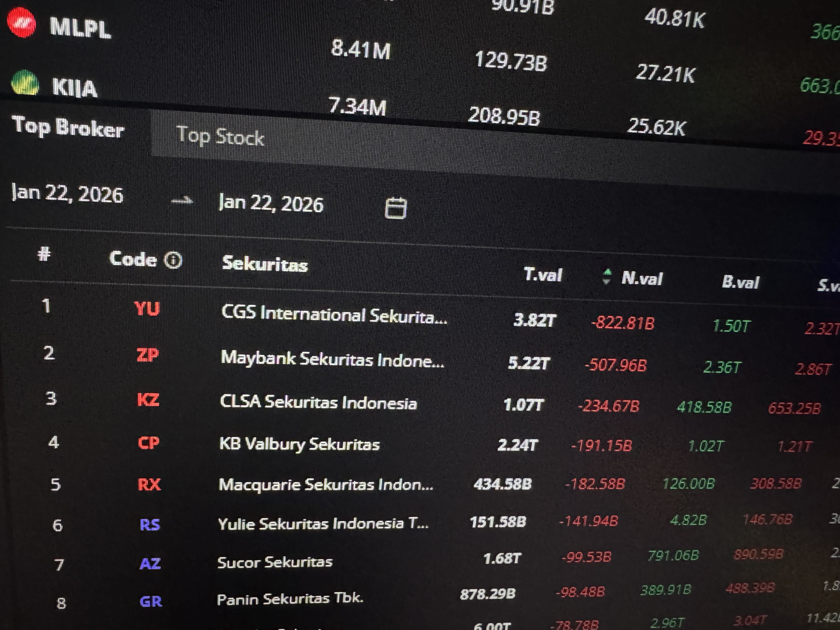This screenshot has width=840, height=630.
Task: Sort by the B.val column header
Action: [740, 282]
